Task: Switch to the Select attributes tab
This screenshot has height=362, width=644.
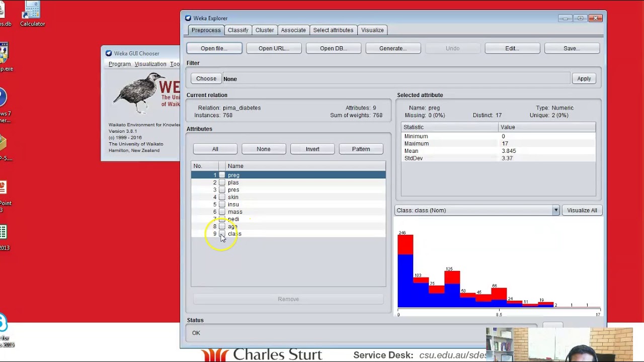Action: click(x=333, y=30)
